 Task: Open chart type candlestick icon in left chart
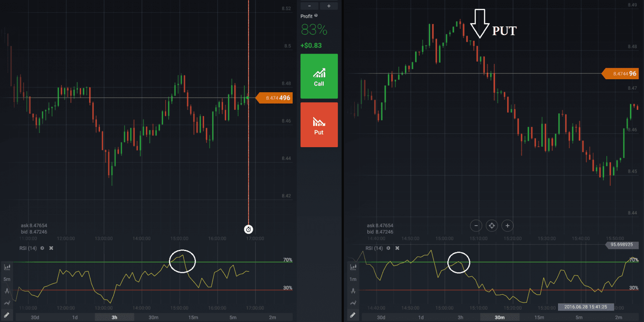[x=7, y=267]
